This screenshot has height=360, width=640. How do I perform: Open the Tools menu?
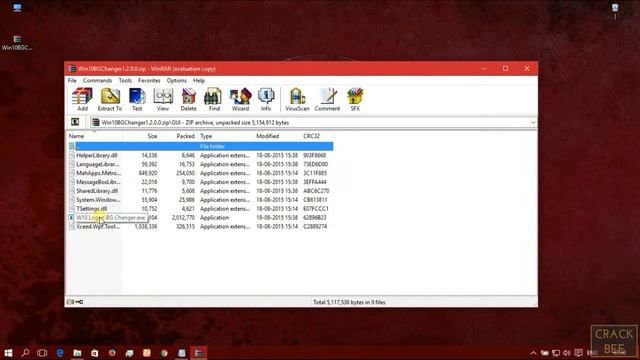(x=125, y=80)
